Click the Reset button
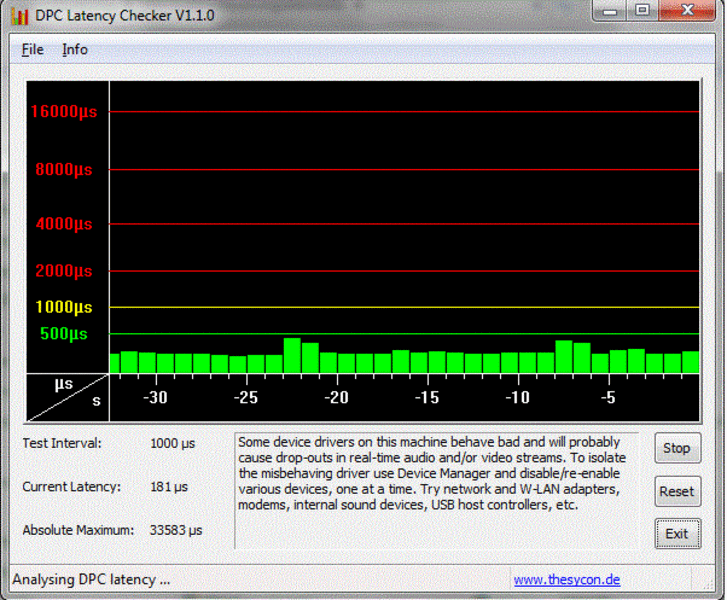The width and height of the screenshot is (727, 600). pos(677,491)
